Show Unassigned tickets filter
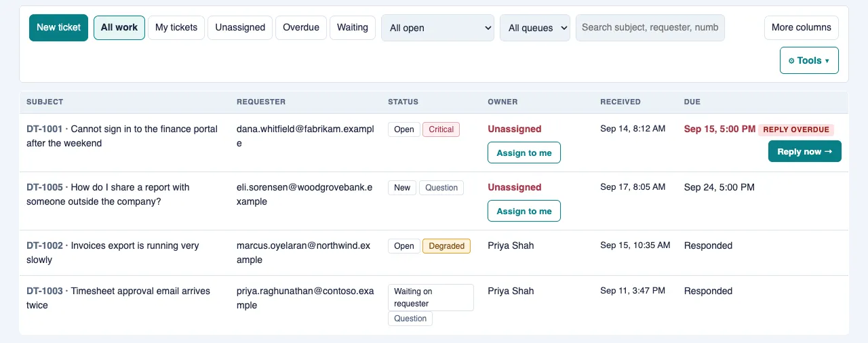Viewport: 868px width, 343px height. click(x=240, y=28)
